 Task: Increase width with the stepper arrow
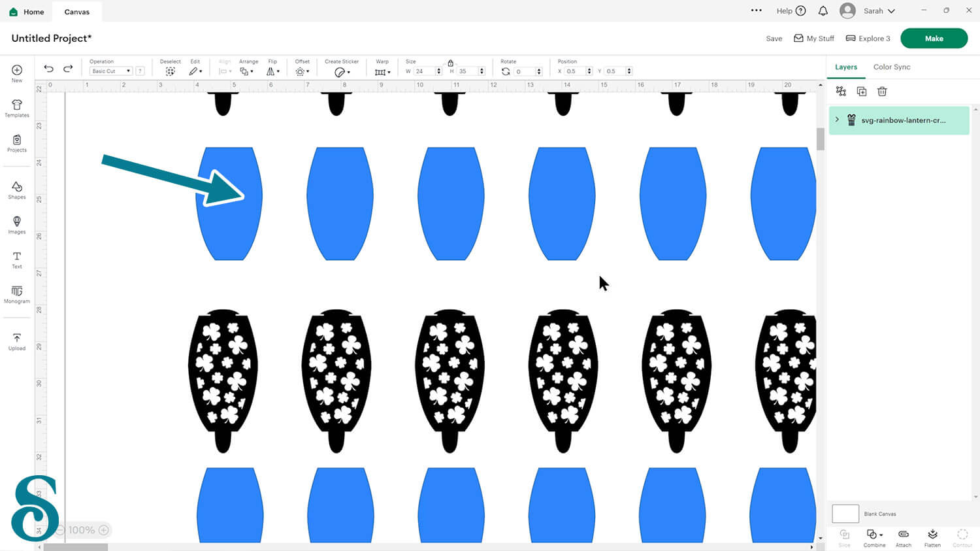(438, 69)
